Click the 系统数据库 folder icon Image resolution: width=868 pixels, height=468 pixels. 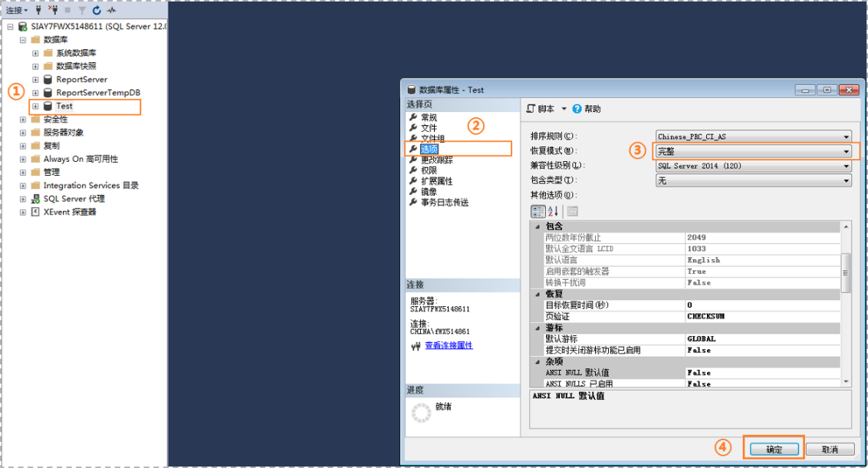tap(48, 53)
